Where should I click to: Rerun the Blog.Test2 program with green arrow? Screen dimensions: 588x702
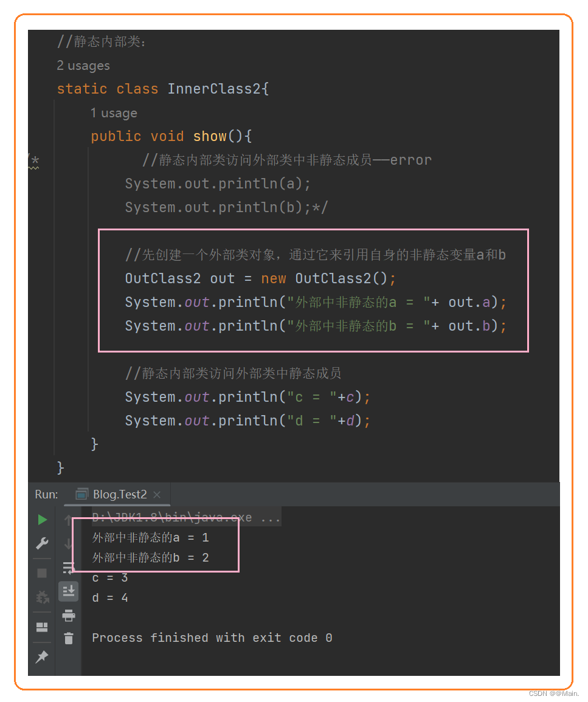point(43,519)
